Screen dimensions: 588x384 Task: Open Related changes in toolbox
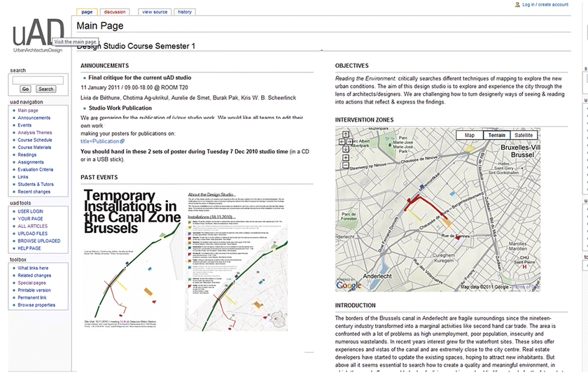(34, 276)
